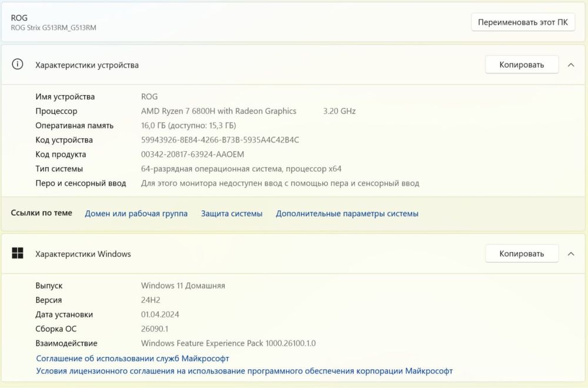Click the Характеристики Windows section title
Screen dimensions: 588x388
coord(83,254)
